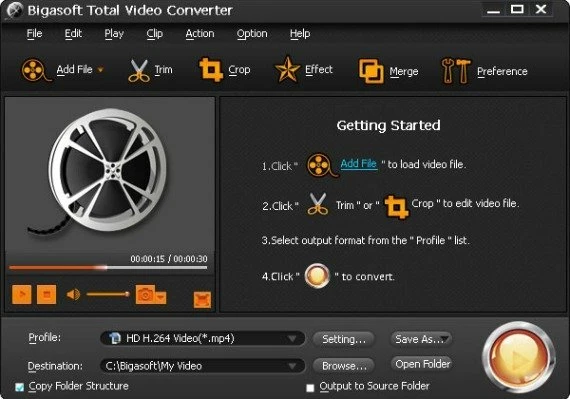Toggle full screen preview icon
The image size is (570, 399).
pyautogui.click(x=202, y=300)
